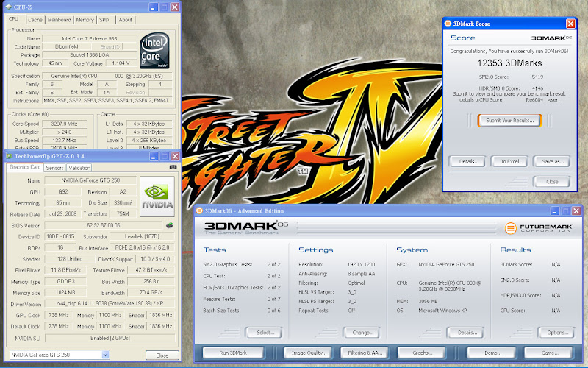Click the Bus Interface value PCI-E 2.0 x16
Screen dimensions: 588x368
coord(142,248)
